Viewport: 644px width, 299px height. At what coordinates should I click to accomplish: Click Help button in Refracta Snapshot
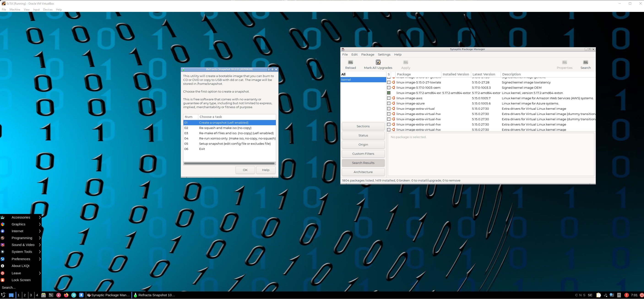pos(266,170)
